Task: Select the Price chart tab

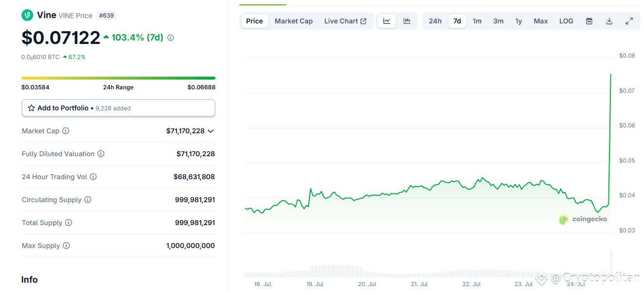Action: pos(254,21)
